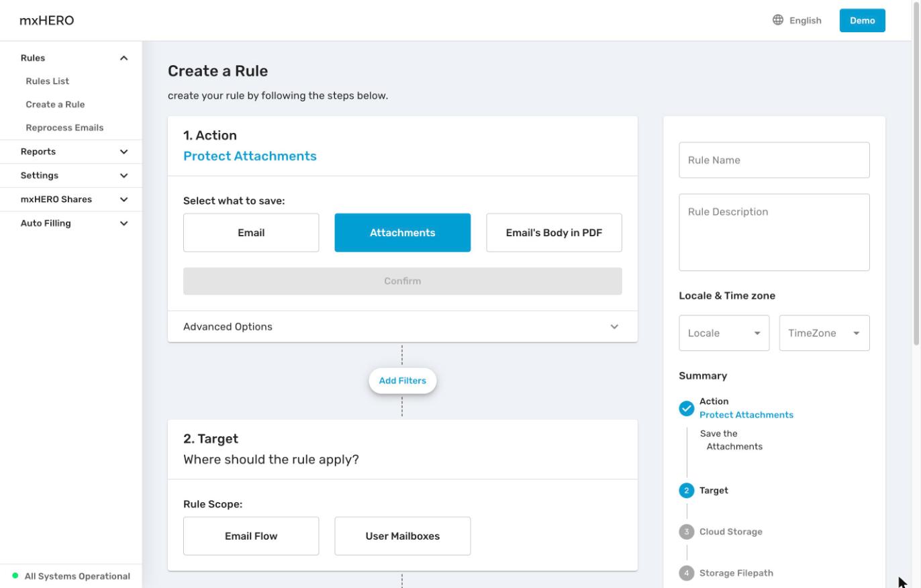
Task: Click the Protect Attachments action heading
Action: pyautogui.click(x=250, y=156)
